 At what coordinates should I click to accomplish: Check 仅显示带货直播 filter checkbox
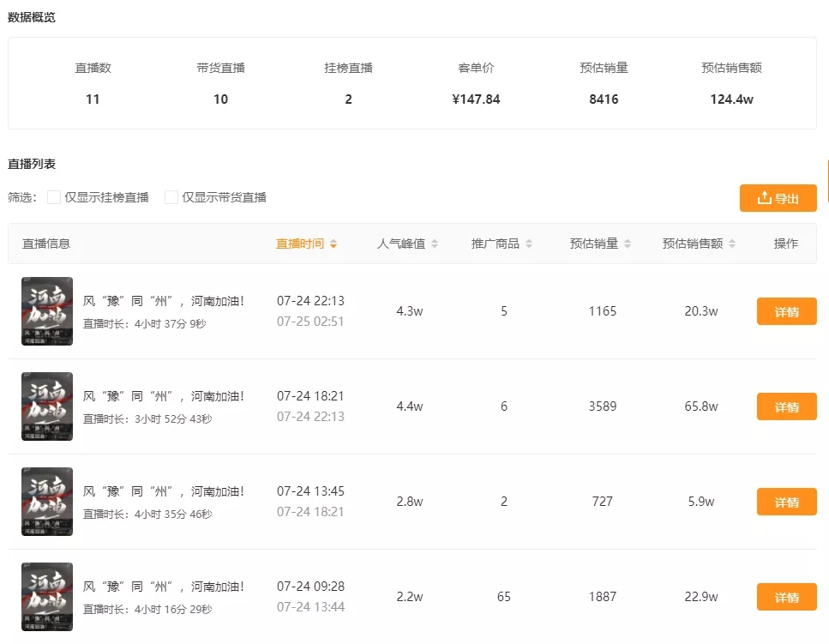[171, 197]
